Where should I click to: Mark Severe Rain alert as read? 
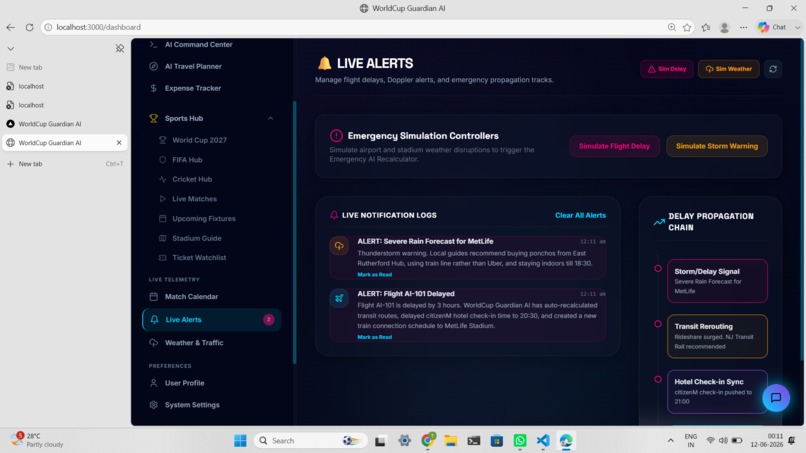coord(374,275)
